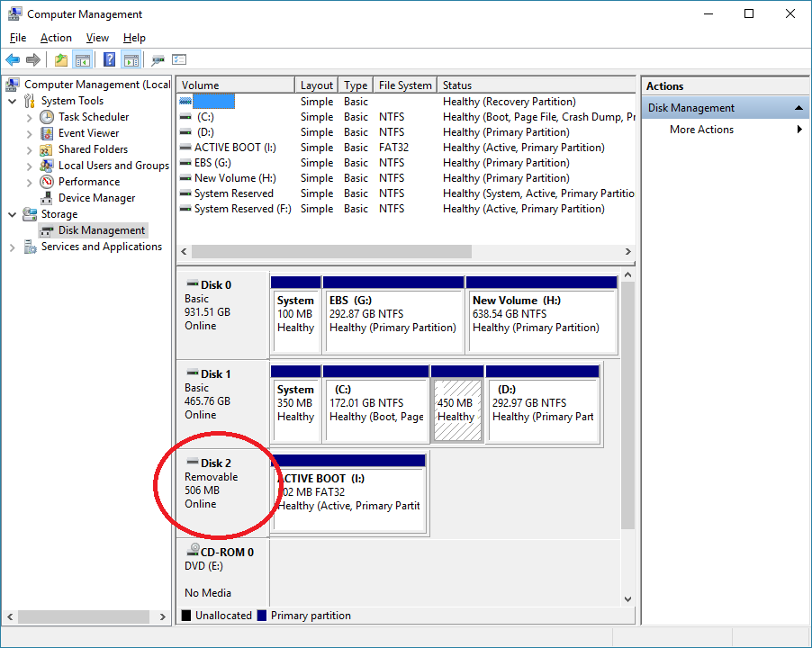
Task: Open the View menu
Action: (x=97, y=38)
